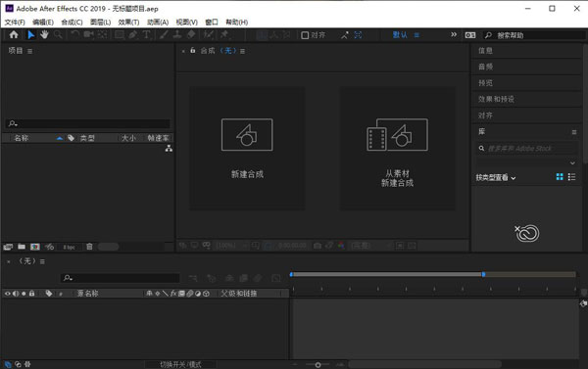
Task: Click the solo dot column header
Action: pyautogui.click(x=24, y=294)
